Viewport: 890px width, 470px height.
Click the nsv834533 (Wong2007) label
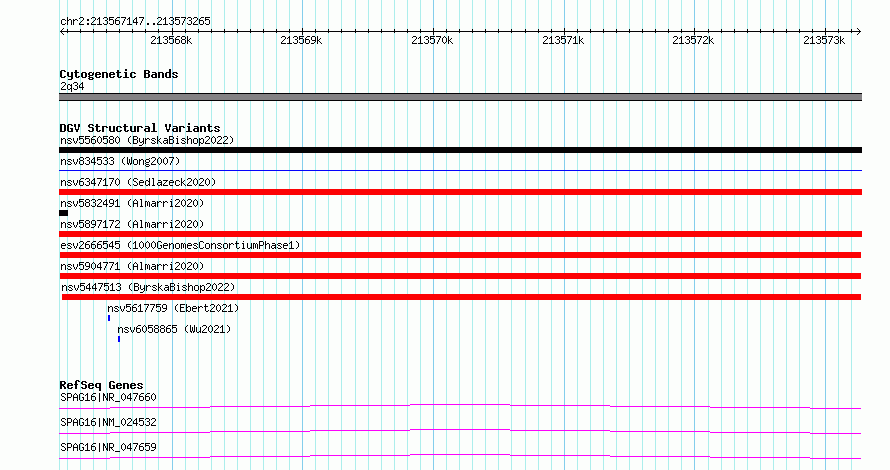point(120,161)
